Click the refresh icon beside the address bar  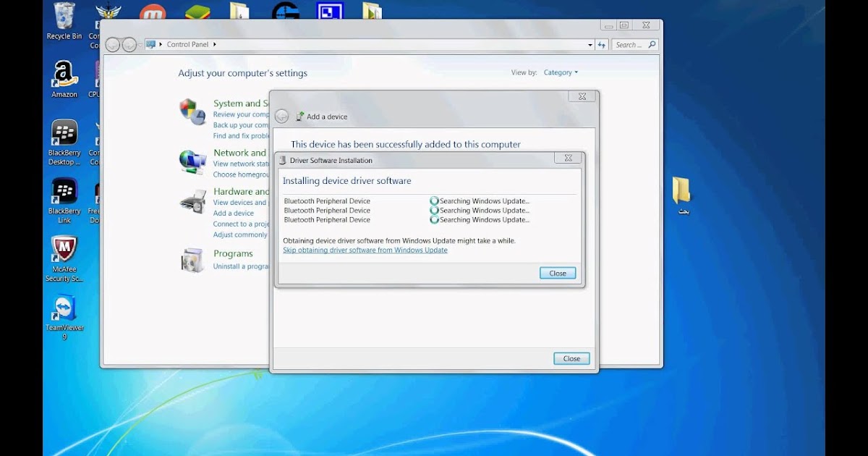pos(601,45)
